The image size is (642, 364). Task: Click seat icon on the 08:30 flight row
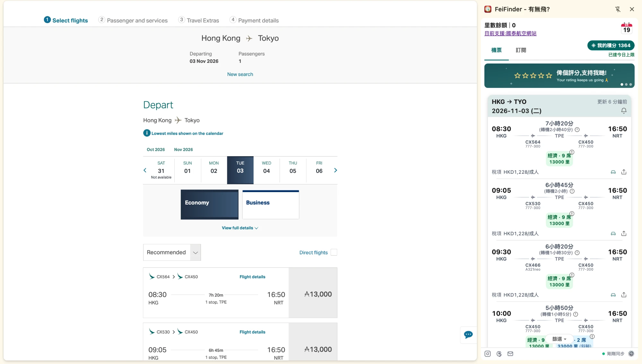(x=613, y=172)
